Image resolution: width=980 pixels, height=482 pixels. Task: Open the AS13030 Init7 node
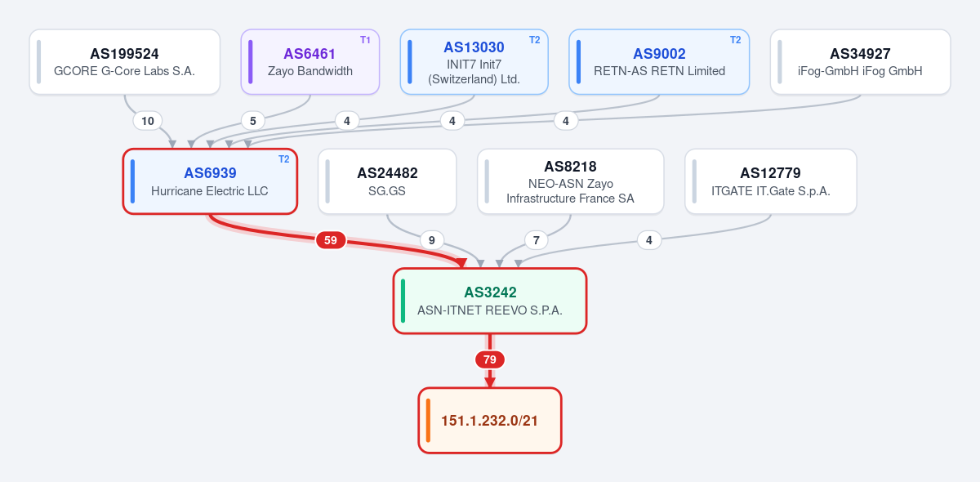(x=474, y=62)
